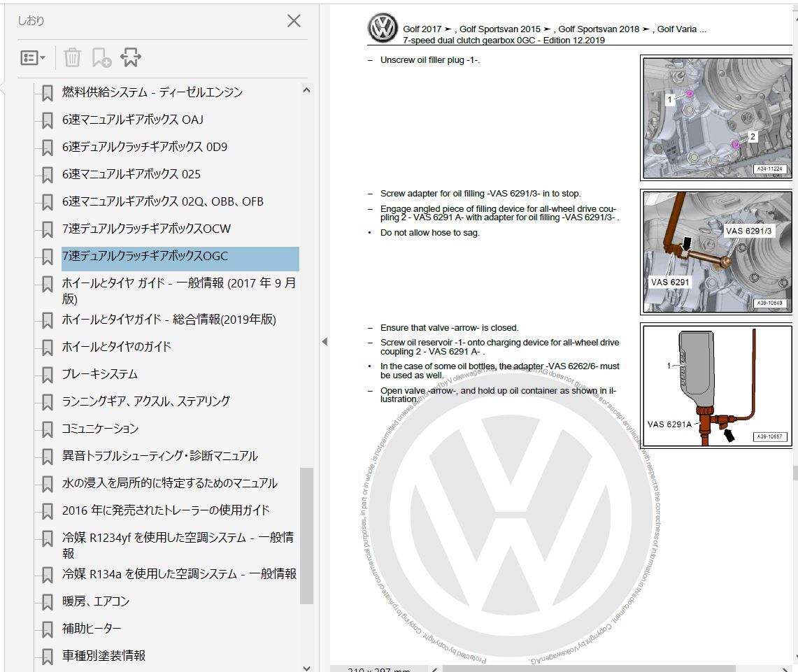Open bookmark 暖房、エアコン

point(96,601)
